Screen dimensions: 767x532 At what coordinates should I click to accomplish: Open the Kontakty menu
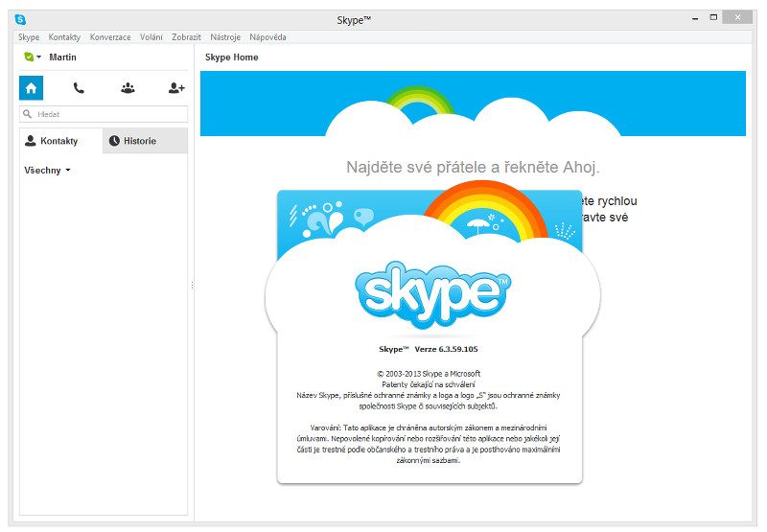64,37
